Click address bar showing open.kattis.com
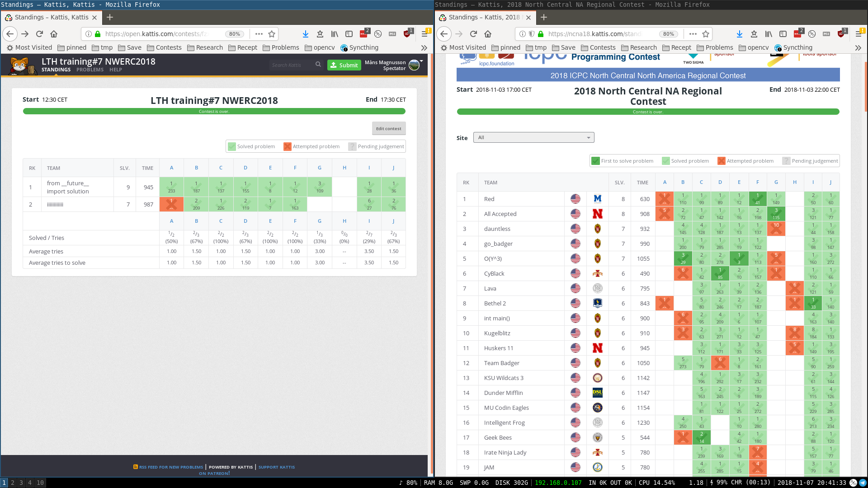Viewport: 868px width, 488px height. pyautogui.click(x=156, y=34)
